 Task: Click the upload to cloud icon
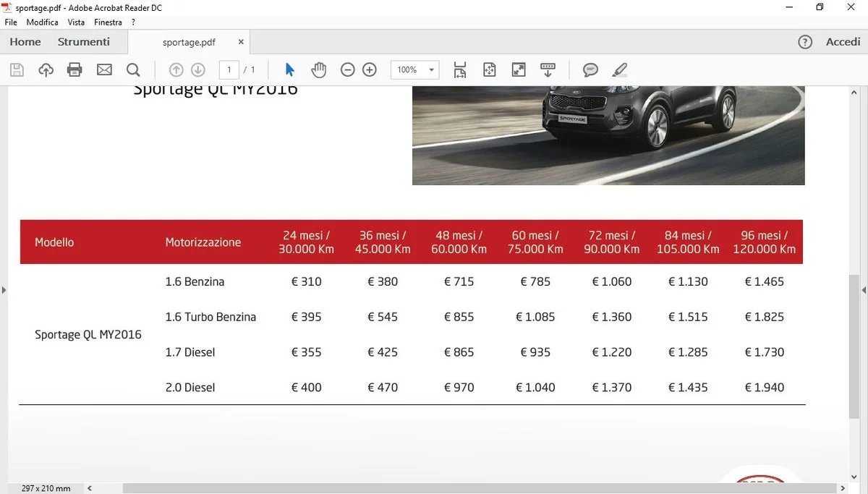pyautogui.click(x=46, y=70)
